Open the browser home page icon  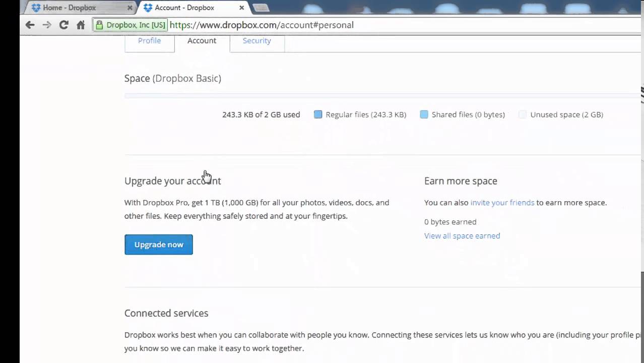tap(81, 25)
